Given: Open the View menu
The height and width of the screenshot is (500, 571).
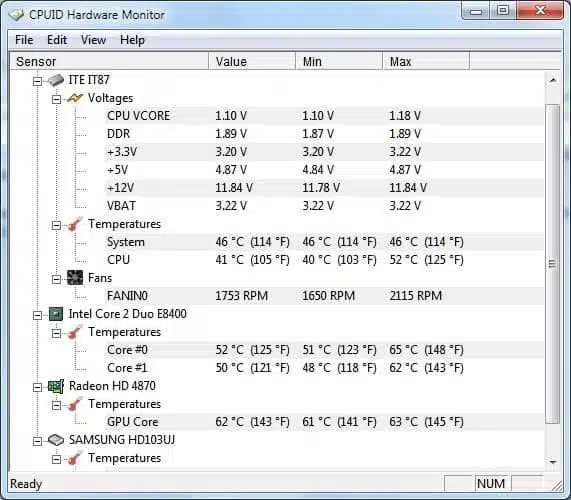Looking at the screenshot, I should click(93, 40).
